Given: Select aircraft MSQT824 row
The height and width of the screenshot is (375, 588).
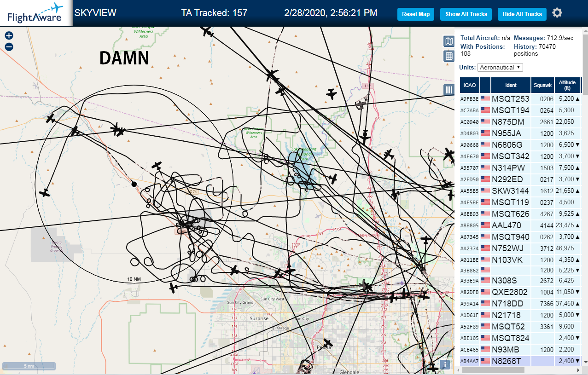Looking at the screenshot, I should click(x=520, y=338).
